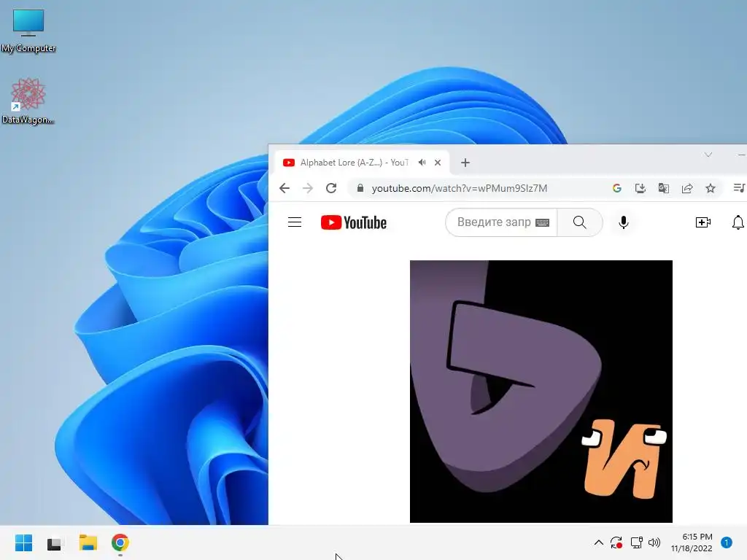This screenshot has width=747, height=560.
Task: Open File Explorer from taskbar
Action: [88, 542]
